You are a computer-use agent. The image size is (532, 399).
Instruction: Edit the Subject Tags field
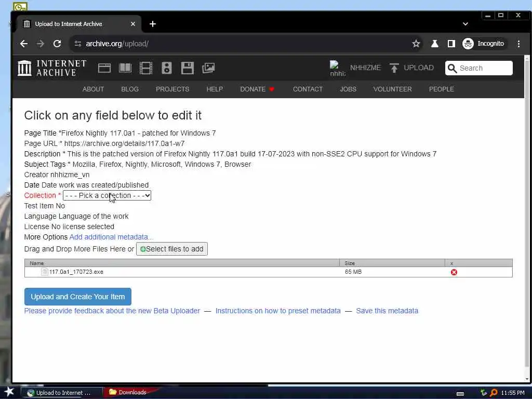pos(162,164)
